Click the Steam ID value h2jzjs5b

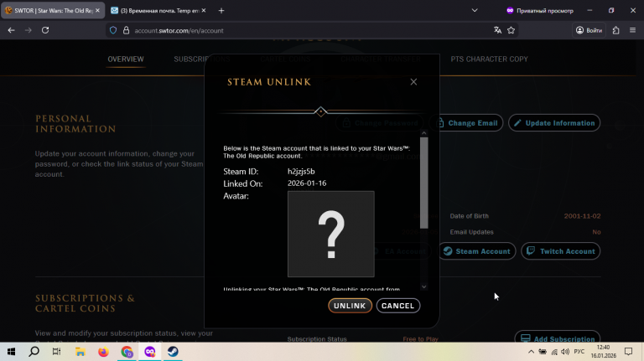(x=301, y=172)
